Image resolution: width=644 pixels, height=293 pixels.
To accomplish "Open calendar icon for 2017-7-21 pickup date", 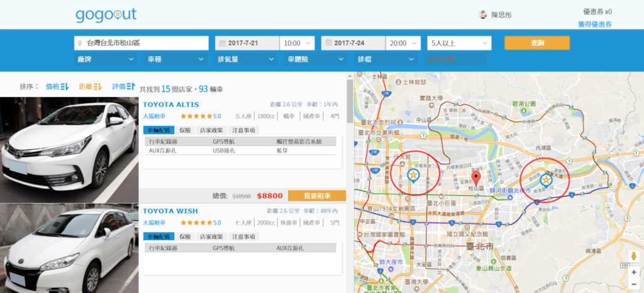I will [222, 43].
